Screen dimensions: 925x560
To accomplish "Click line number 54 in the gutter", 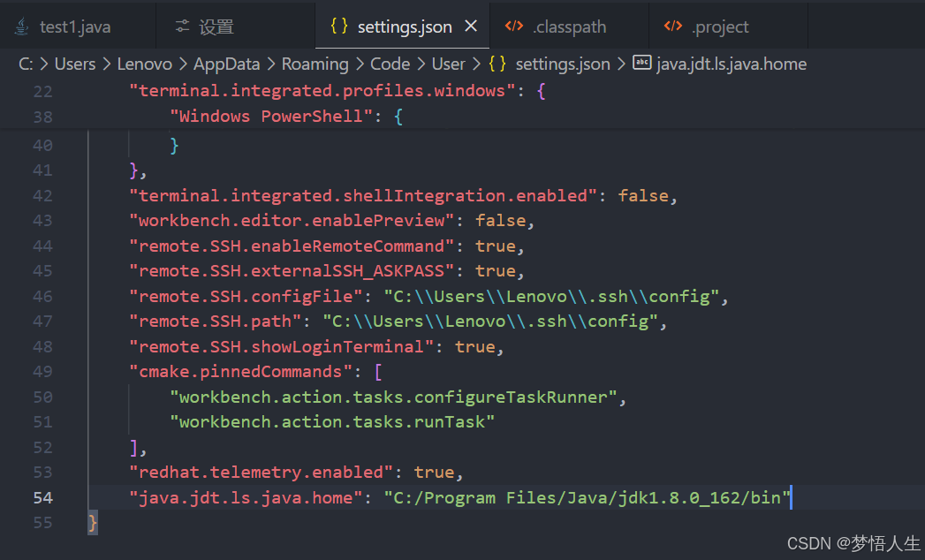I will (42, 498).
